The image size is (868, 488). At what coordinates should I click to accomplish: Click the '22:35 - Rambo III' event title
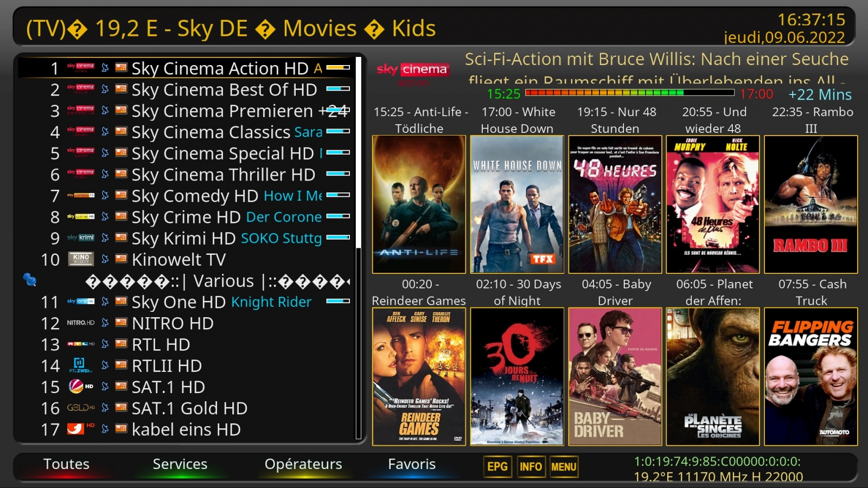[x=812, y=120]
